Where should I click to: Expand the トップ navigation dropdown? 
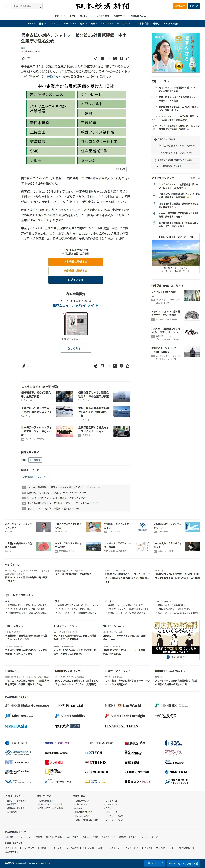(31, 24)
